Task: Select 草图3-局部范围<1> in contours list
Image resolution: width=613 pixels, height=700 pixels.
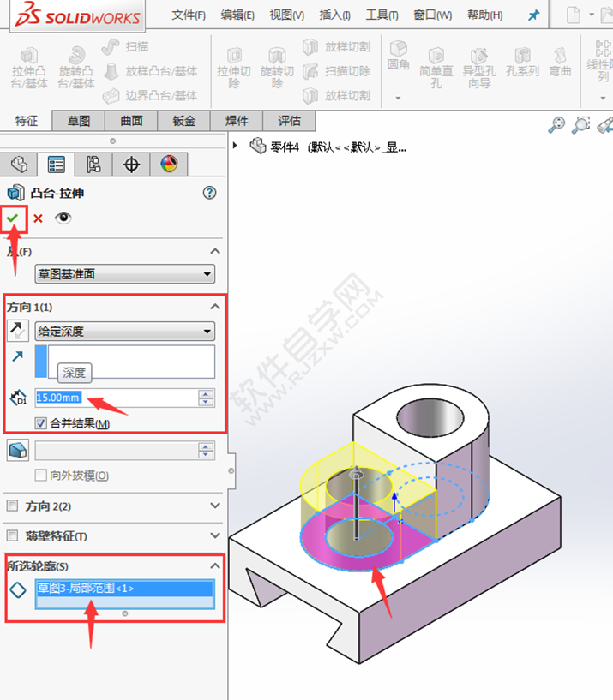Action: (124, 589)
